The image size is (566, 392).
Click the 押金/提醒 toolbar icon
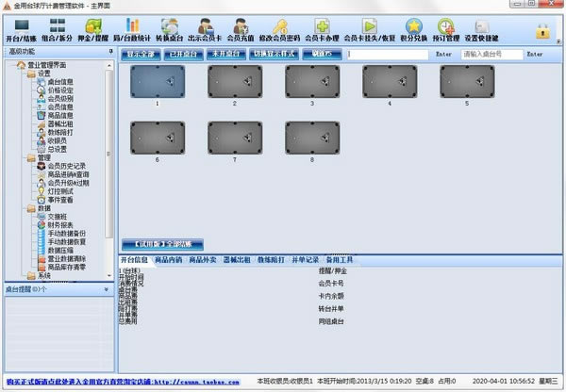(x=93, y=28)
